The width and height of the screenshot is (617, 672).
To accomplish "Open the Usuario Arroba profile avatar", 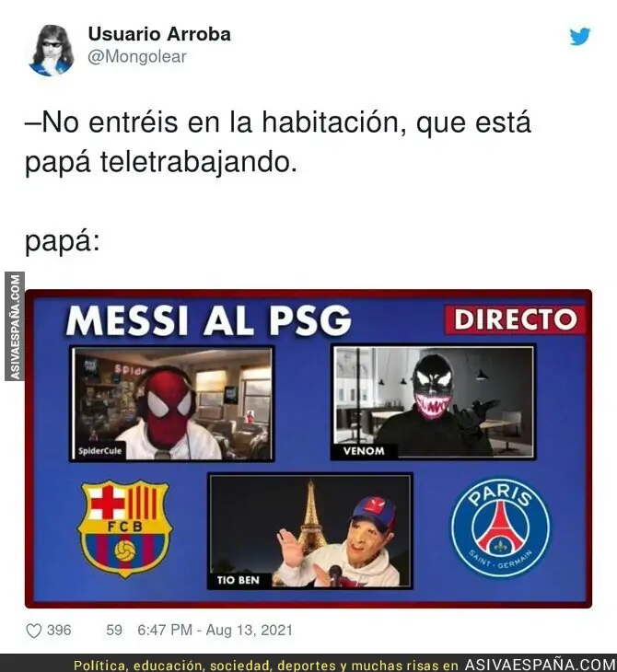I will tap(51, 50).
